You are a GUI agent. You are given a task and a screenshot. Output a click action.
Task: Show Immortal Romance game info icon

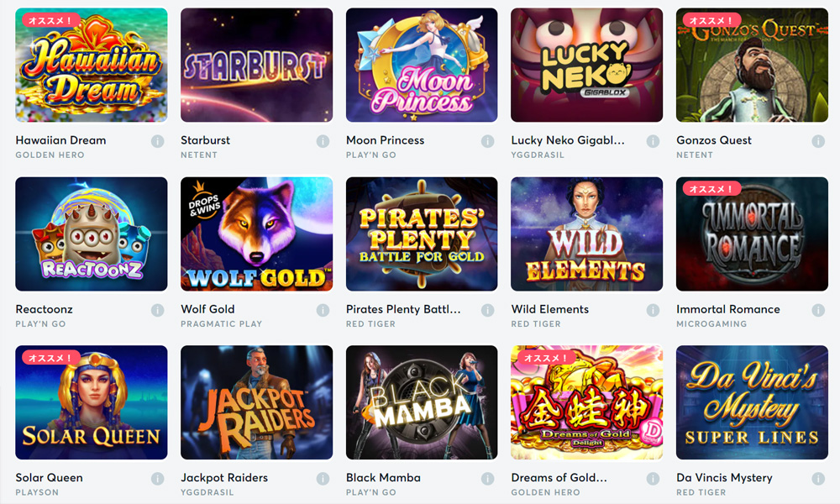click(x=818, y=310)
